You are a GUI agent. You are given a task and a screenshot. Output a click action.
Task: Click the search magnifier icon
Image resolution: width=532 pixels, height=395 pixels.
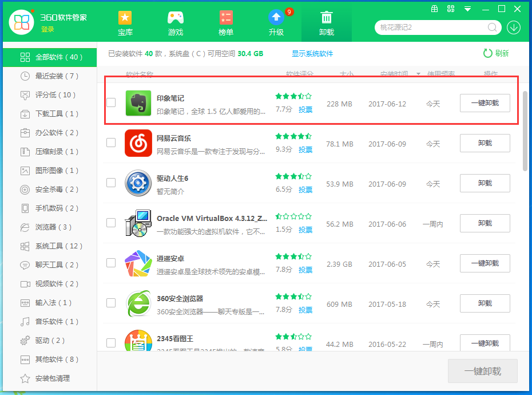click(492, 27)
